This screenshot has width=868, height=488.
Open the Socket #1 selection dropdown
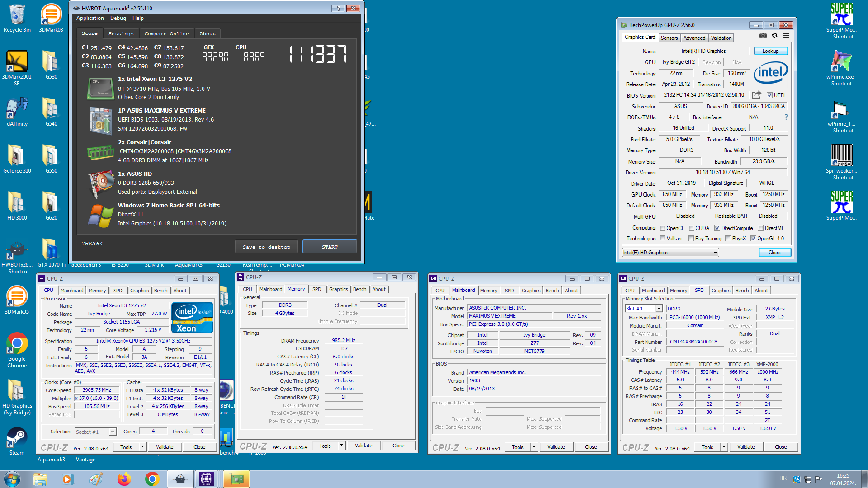95,432
